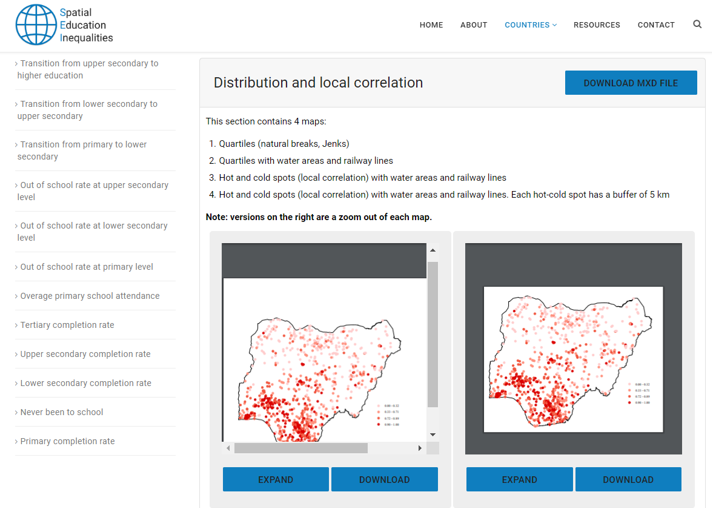Click the list item mentioning buffer of 5 km
Image resolution: width=712 pixels, height=508 pixels.
click(444, 195)
